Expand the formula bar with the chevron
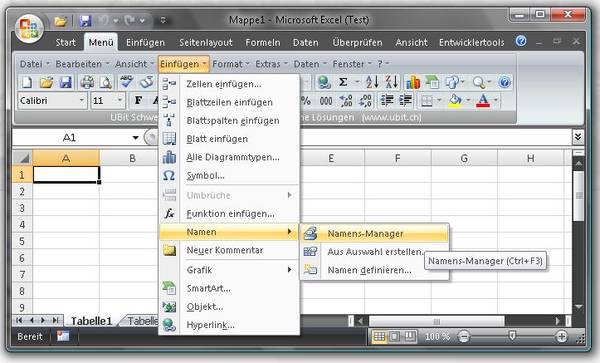This screenshot has width=600, height=363. [x=578, y=137]
